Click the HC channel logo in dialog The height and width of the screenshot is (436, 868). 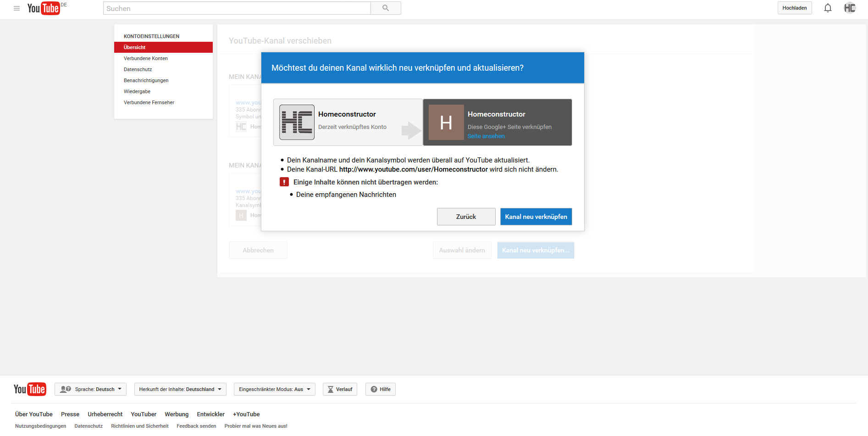[297, 123]
